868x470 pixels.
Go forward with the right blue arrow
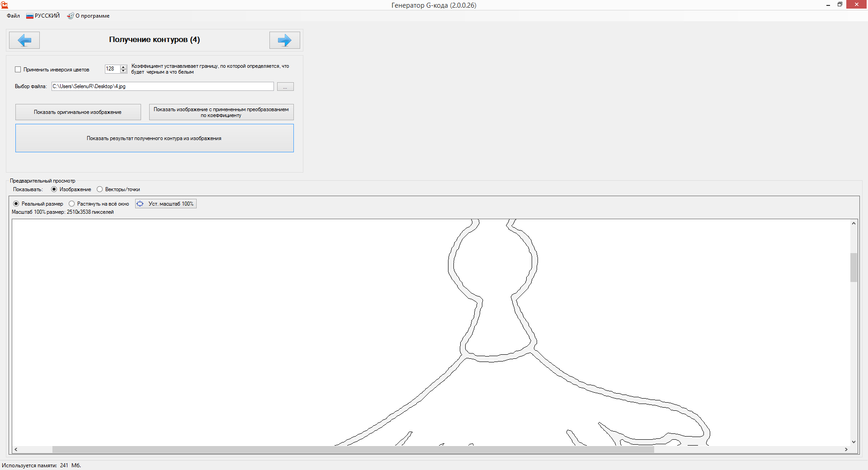click(x=285, y=40)
